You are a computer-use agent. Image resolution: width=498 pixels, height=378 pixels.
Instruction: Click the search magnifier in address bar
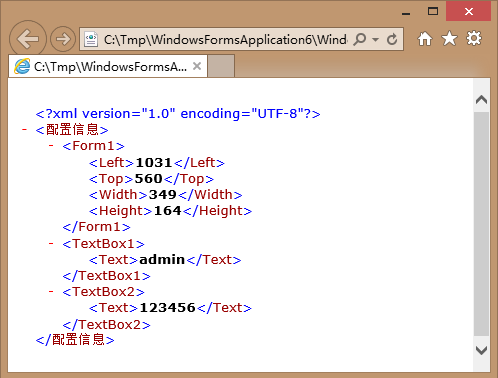point(359,39)
